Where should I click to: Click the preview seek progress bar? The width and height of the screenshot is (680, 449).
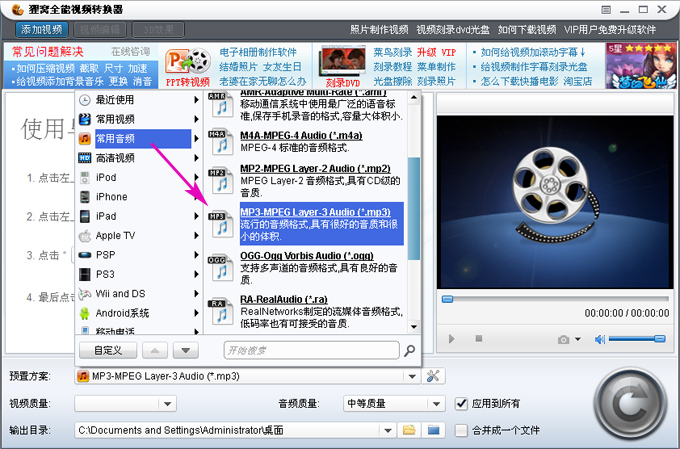(x=555, y=299)
